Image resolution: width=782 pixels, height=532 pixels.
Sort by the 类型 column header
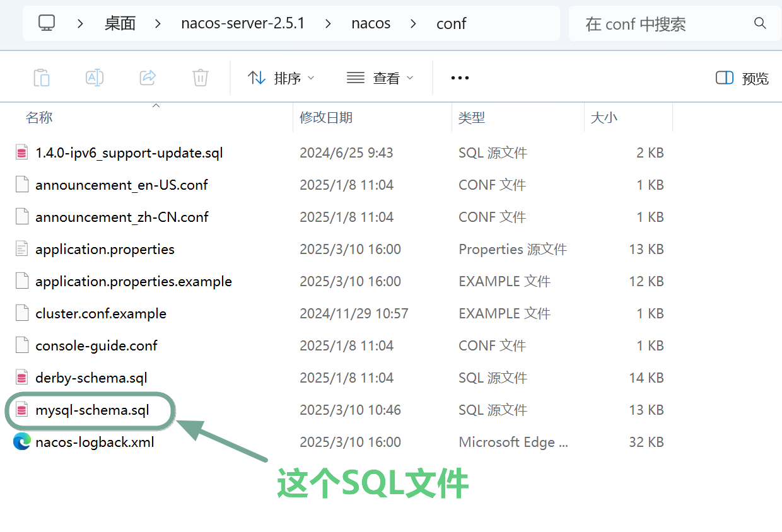[x=472, y=117]
